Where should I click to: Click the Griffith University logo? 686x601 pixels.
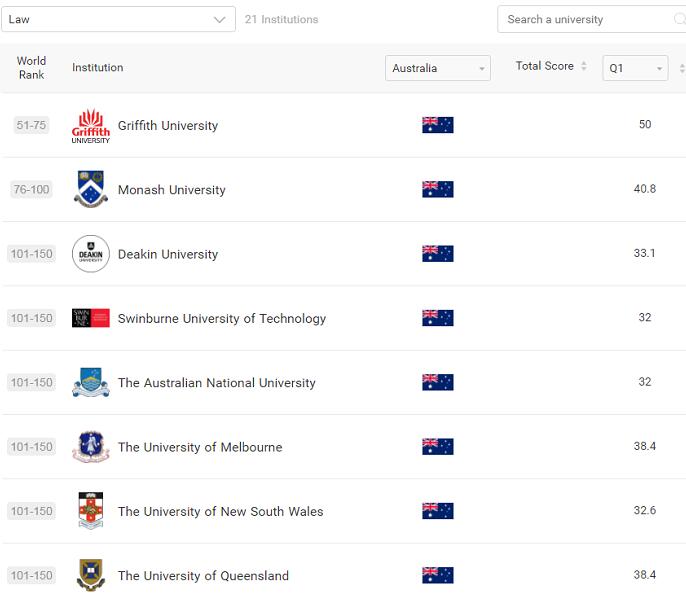pyautogui.click(x=91, y=126)
